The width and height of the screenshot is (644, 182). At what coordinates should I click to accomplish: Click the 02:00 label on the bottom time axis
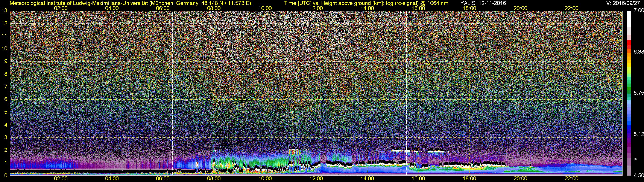[61, 179]
